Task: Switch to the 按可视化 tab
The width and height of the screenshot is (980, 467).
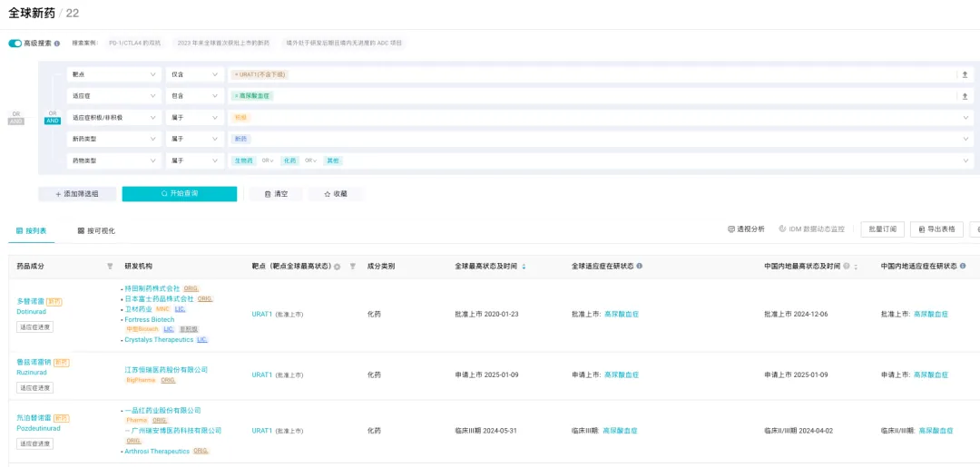Action: 96,230
